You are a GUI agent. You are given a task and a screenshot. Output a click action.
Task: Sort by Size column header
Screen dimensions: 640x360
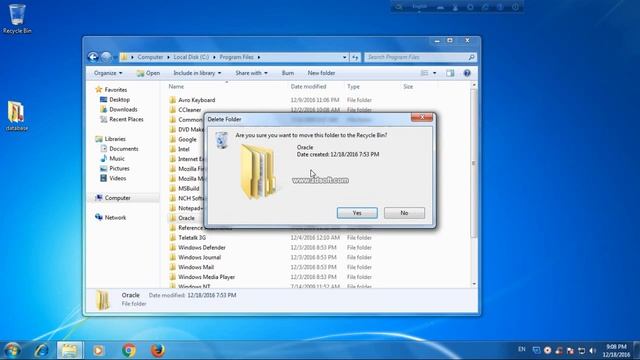[408, 87]
